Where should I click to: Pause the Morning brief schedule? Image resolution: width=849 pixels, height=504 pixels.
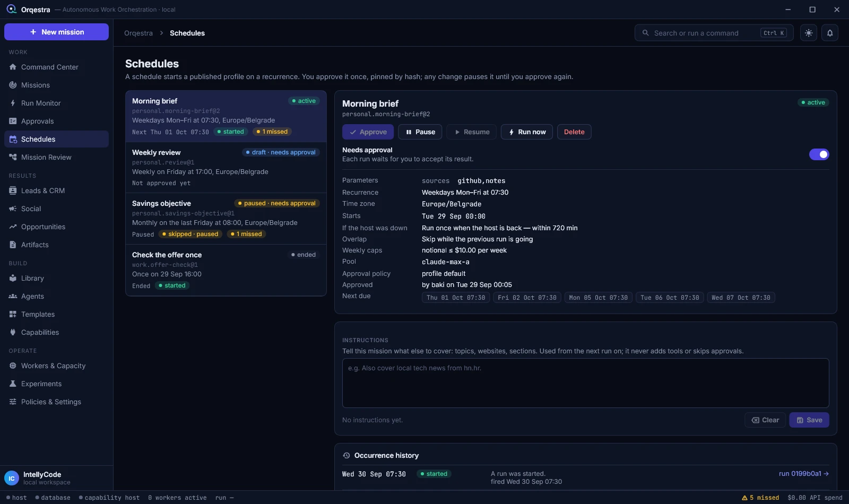click(420, 132)
